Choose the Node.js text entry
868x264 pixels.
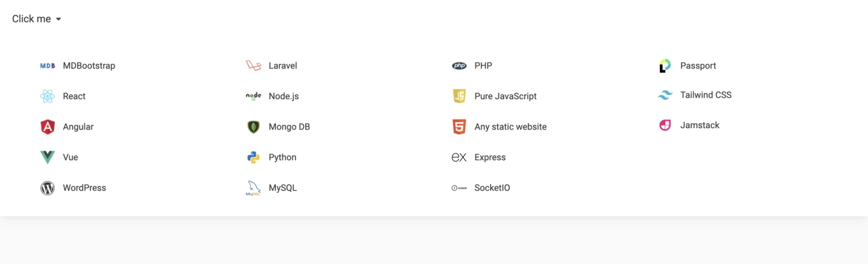(283, 96)
